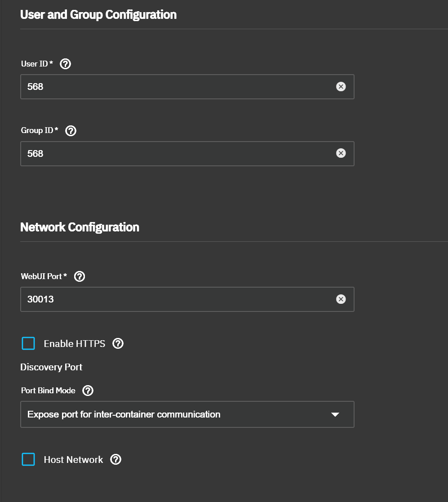This screenshot has height=502, width=448.
Task: Click the WebUI Port help icon
Action: click(80, 276)
